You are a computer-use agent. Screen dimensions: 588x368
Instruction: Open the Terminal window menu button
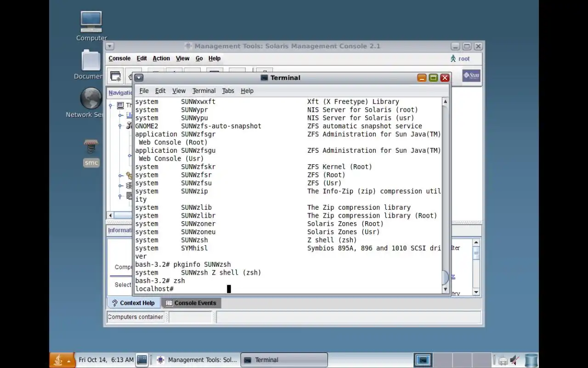pyautogui.click(x=139, y=78)
